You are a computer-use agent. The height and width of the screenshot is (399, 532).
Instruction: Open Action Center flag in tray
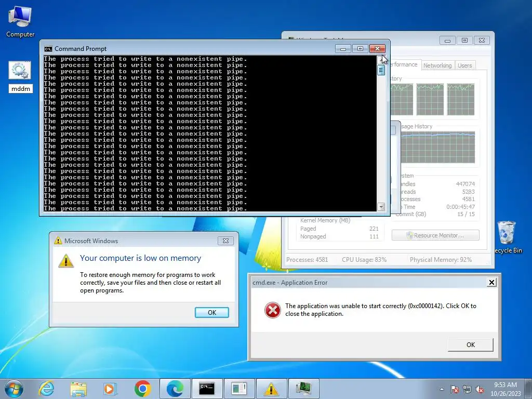pyautogui.click(x=454, y=389)
